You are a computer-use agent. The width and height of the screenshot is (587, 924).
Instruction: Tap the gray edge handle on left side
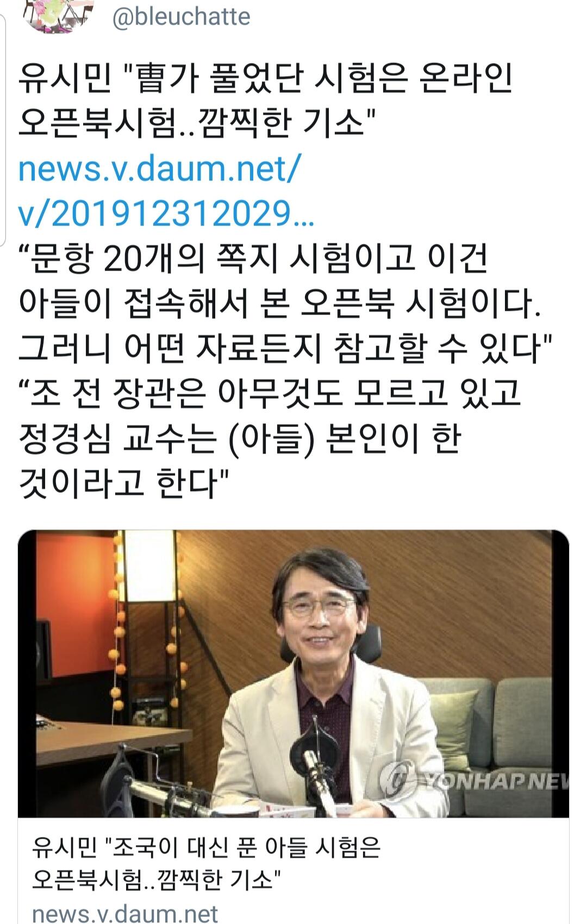[x=3, y=130]
